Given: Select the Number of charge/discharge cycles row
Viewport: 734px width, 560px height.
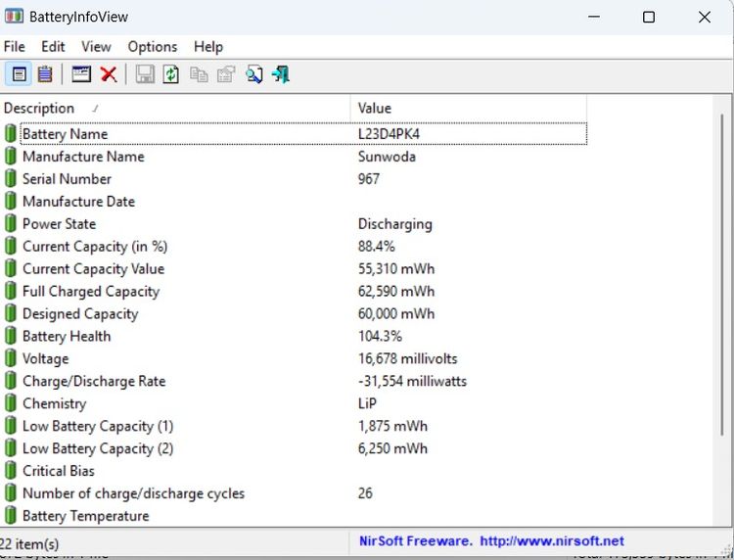Looking at the screenshot, I should click(293, 493).
